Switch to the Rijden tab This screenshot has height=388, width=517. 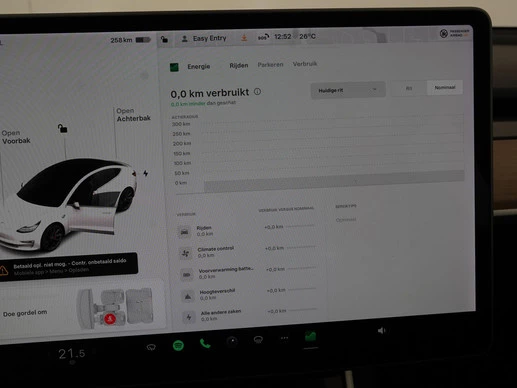coord(239,65)
